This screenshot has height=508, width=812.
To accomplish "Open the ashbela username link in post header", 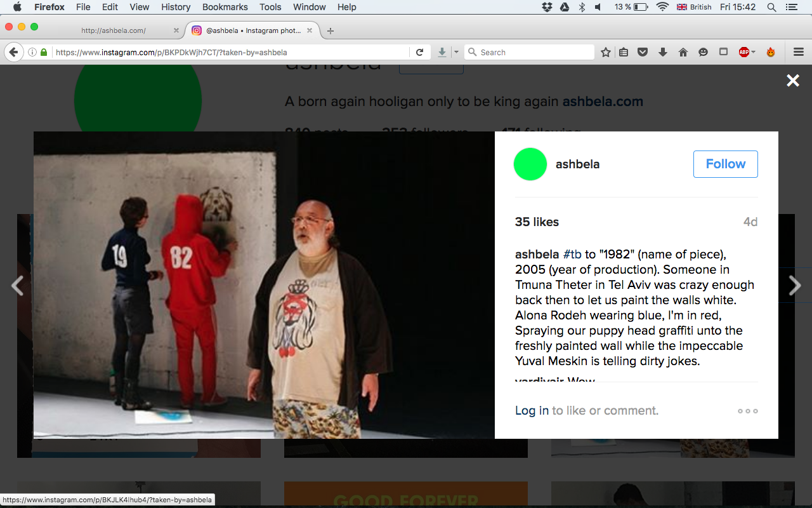I will click(x=577, y=164).
